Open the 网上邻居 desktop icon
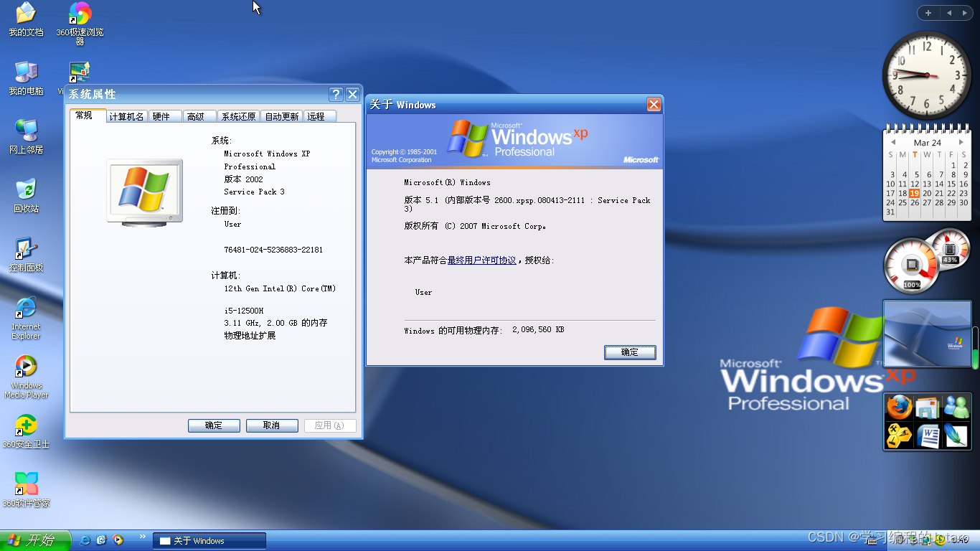980x551 pixels. click(x=26, y=137)
